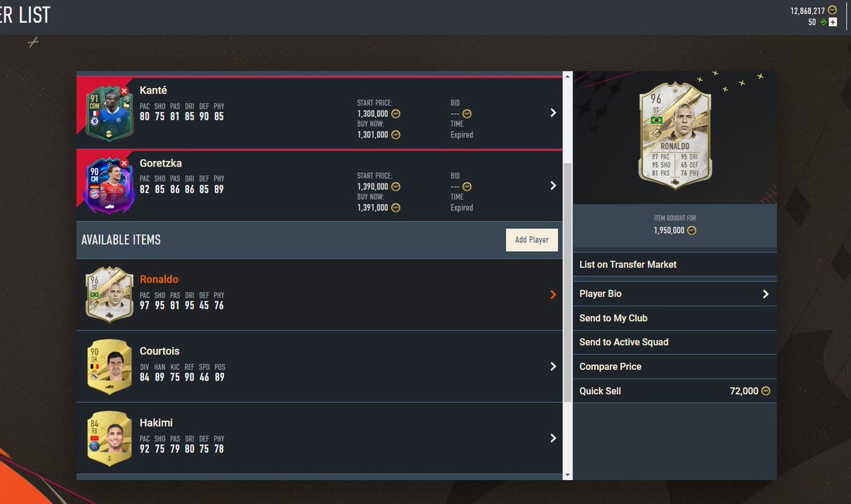Click Goretzka's 1,391,000 buy now value

pyautogui.click(x=372, y=208)
